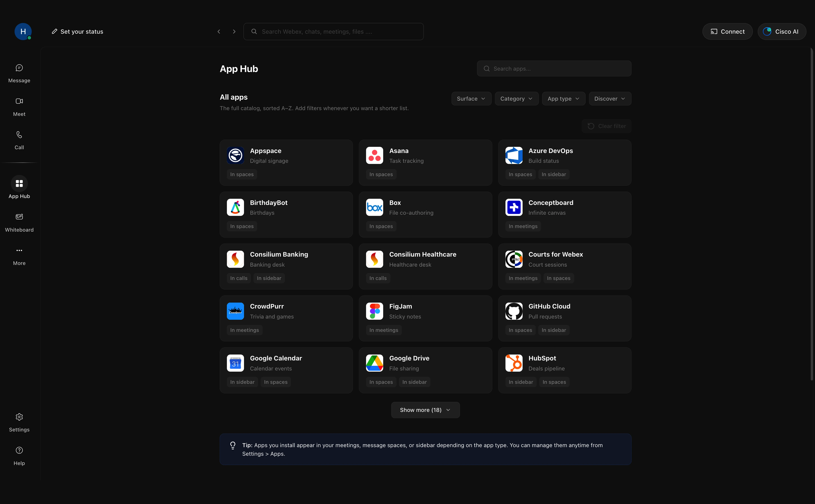The width and height of the screenshot is (815, 504).
Task: Click the Courts for Webex icon
Action: tap(514, 259)
